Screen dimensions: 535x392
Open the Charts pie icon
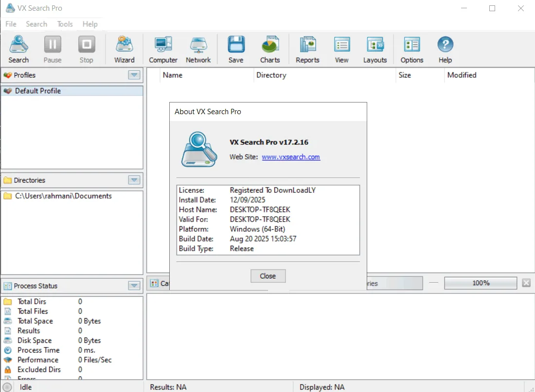click(x=270, y=50)
